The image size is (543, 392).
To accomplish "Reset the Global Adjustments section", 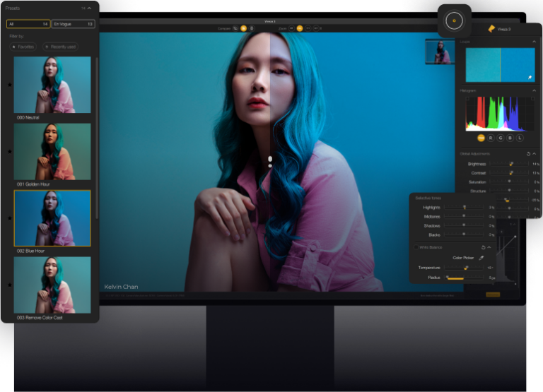I will click(x=528, y=153).
